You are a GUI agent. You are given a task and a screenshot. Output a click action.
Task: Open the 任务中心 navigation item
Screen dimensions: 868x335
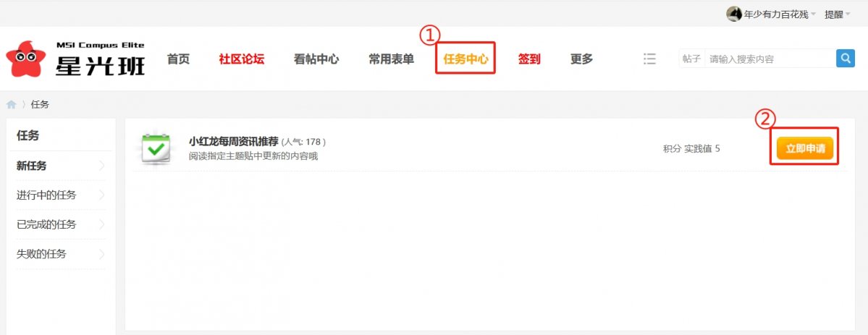465,59
